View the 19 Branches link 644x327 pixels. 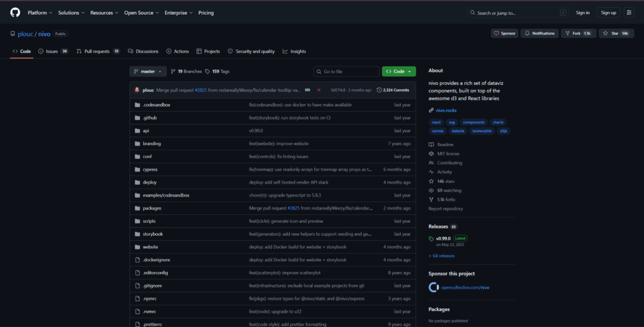186,71
